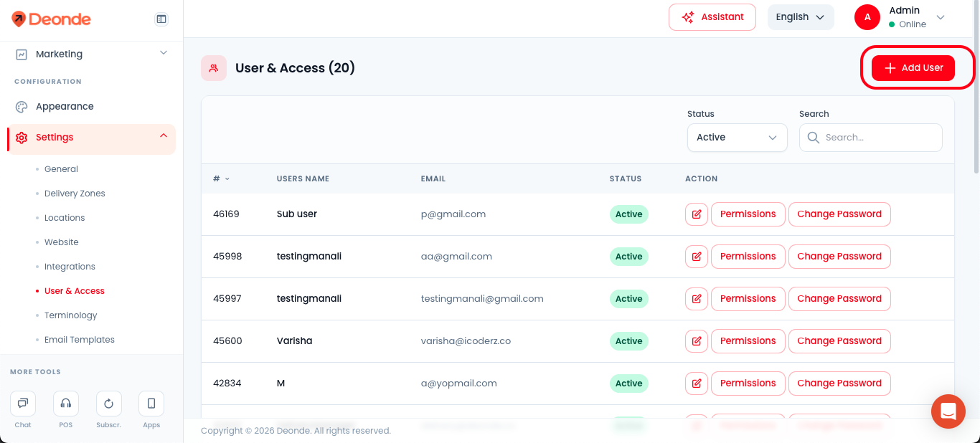Open Website settings

click(x=62, y=242)
